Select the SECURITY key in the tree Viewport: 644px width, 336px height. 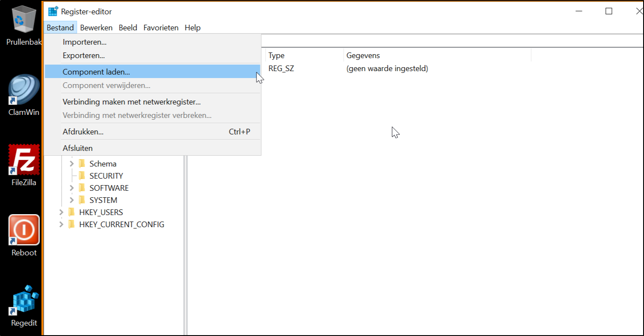[106, 176]
